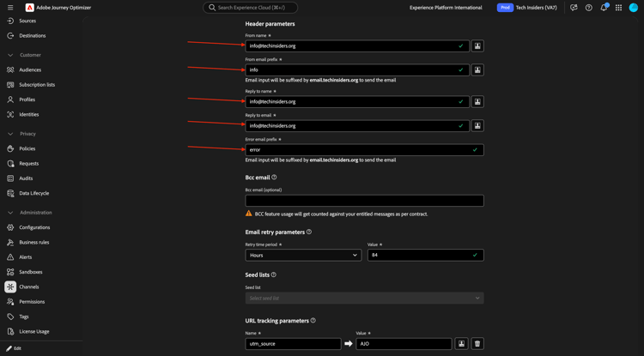Open Business rules
This screenshot has height=356, width=644.
[34, 243]
